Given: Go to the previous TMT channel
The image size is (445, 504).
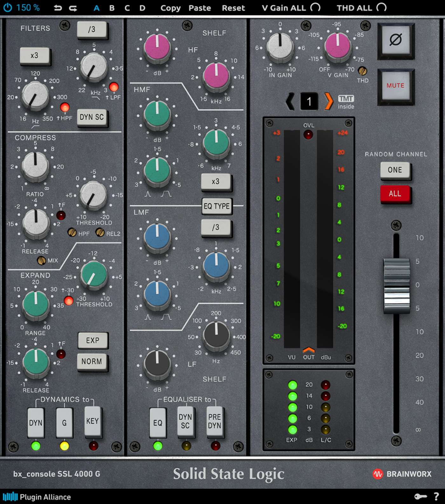Looking at the screenshot, I should coord(290,101).
